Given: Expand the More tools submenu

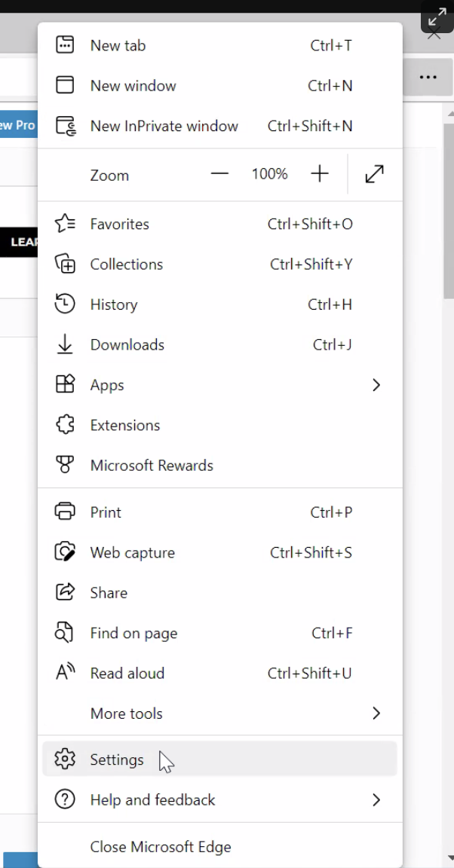Looking at the screenshot, I should 376,714.
